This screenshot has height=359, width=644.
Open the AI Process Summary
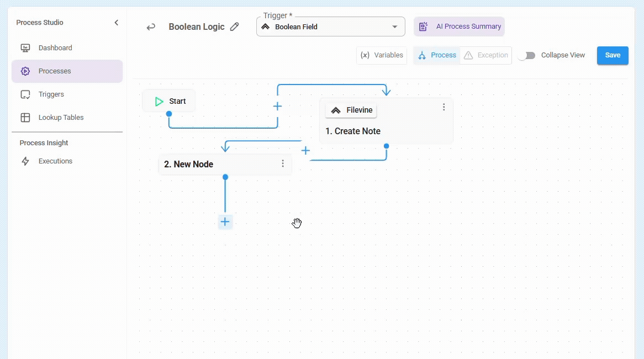(x=459, y=27)
